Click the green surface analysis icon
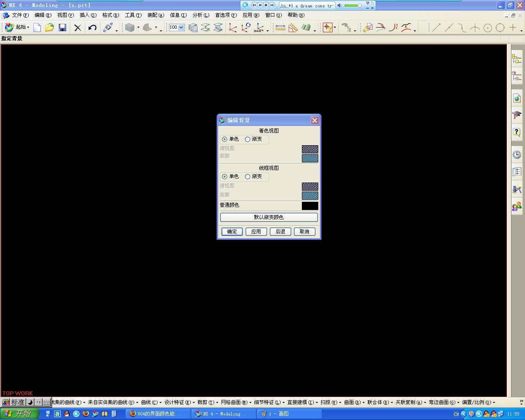The width and height of the screenshot is (525, 420). [306, 27]
